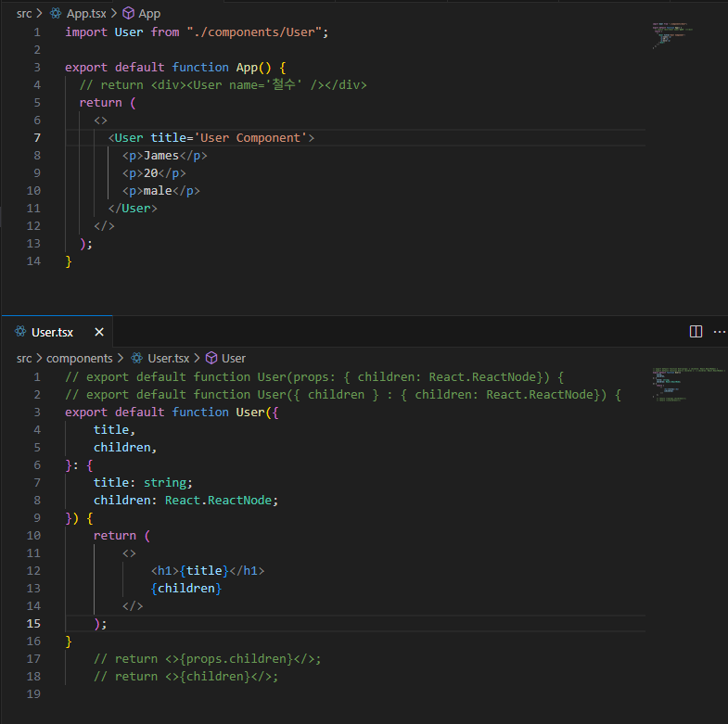Click the cube symbol icon beside App breadcrumb
Screen dimensions: 728x724
click(129, 14)
